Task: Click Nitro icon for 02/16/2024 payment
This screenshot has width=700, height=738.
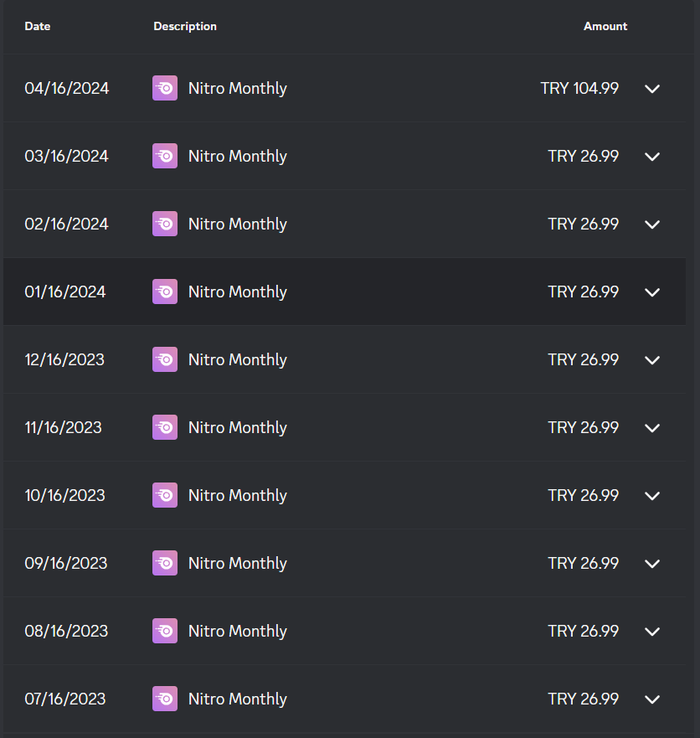Action: pyautogui.click(x=165, y=224)
